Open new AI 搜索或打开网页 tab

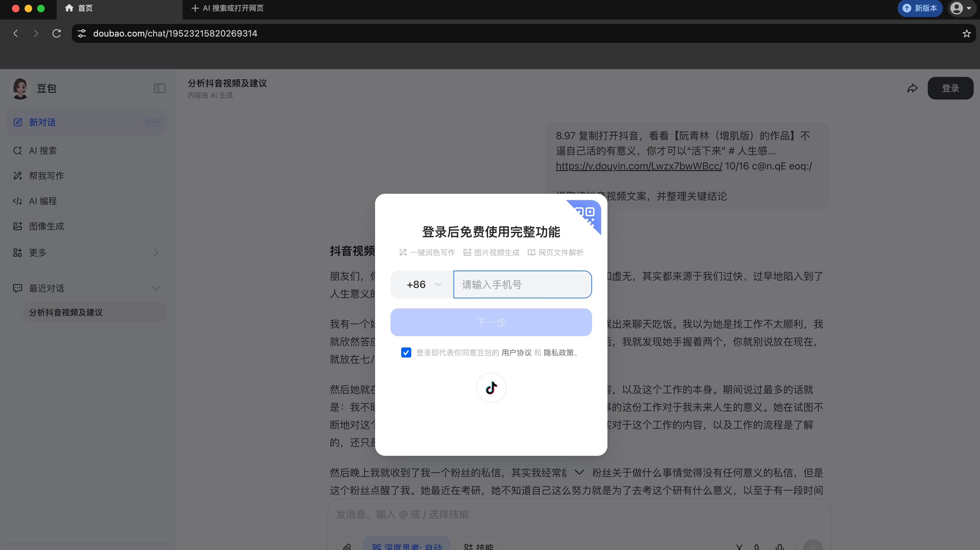point(227,8)
